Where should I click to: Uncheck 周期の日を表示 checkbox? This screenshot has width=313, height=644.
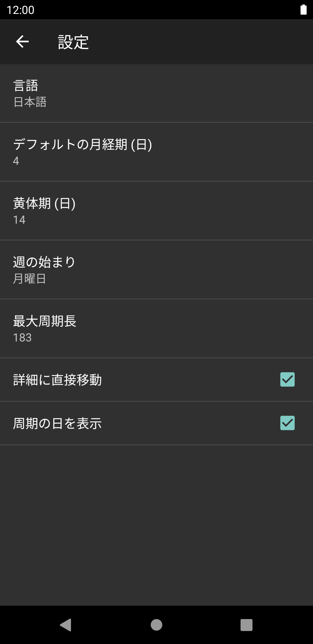pyautogui.click(x=287, y=423)
